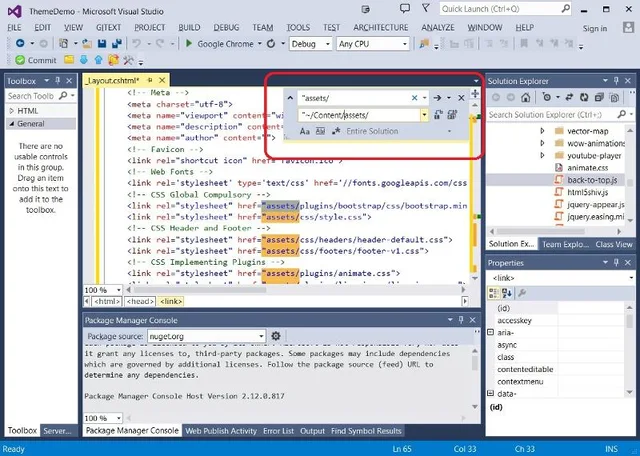Click the New Project toolbar icon
This screenshot has width=640, height=456.
pos(63,43)
